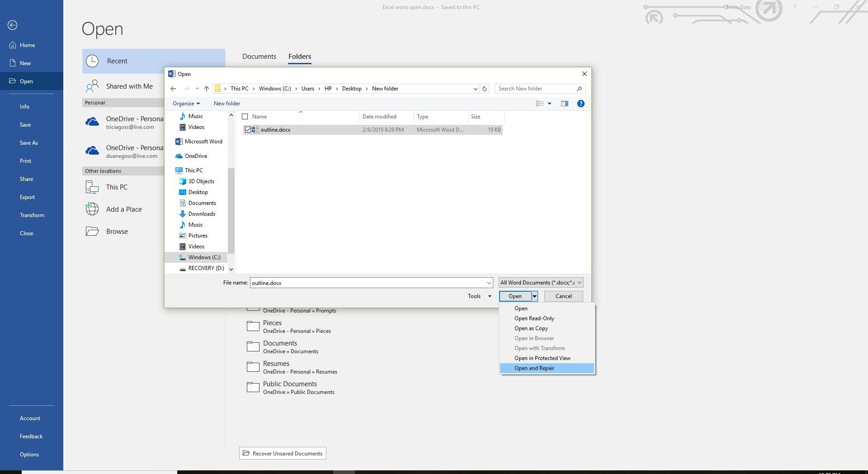868x474 pixels.
Task: Click the first OneDrive cloud icon for triciagoss
Action: [x=92, y=122]
